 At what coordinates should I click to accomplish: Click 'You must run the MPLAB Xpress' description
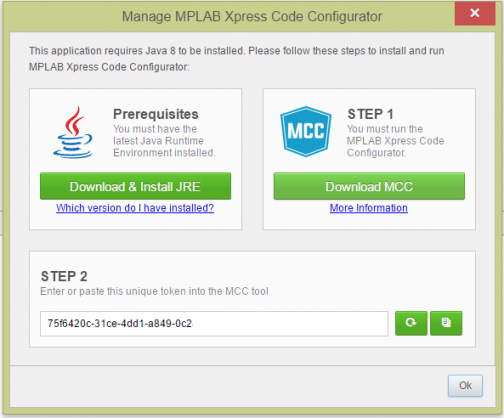coord(395,141)
